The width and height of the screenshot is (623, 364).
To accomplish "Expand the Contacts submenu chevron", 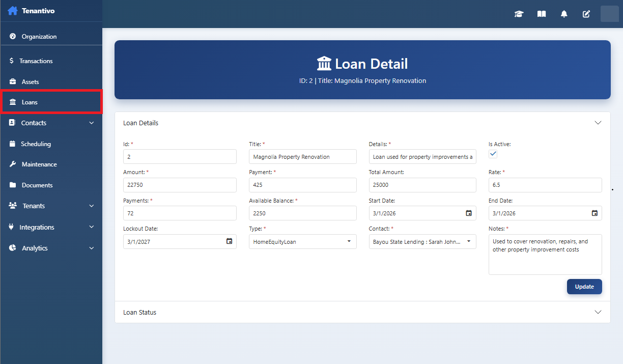I will pyautogui.click(x=92, y=123).
